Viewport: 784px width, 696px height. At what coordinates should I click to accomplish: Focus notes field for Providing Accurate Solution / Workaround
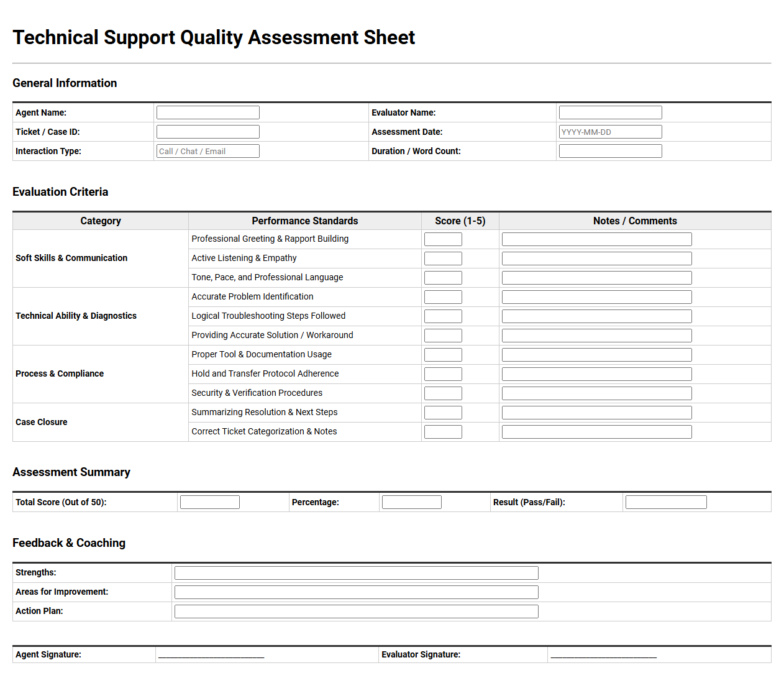597,336
